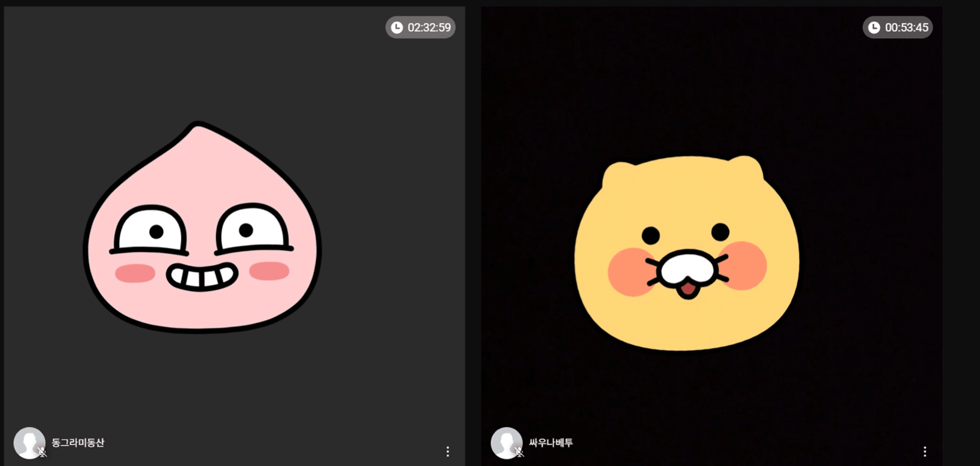The height and width of the screenshot is (466, 980).
Task: Click muted microphone icon on 동그라미동산's avatar
Action: tap(42, 452)
